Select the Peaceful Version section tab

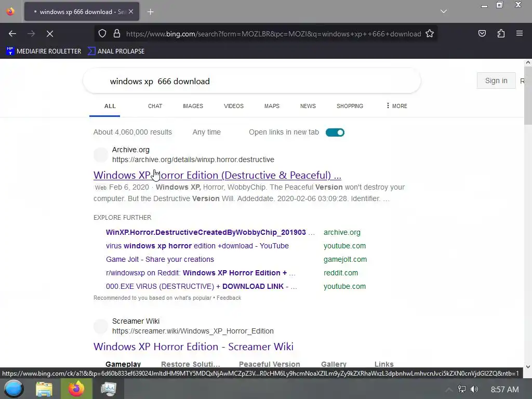tap(270, 364)
